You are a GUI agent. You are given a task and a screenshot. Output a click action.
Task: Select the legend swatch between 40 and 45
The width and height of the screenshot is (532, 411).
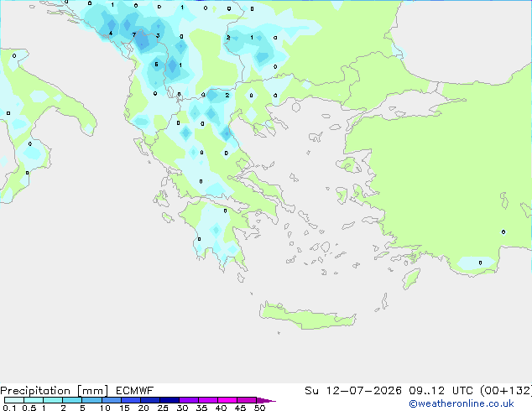click(x=227, y=400)
